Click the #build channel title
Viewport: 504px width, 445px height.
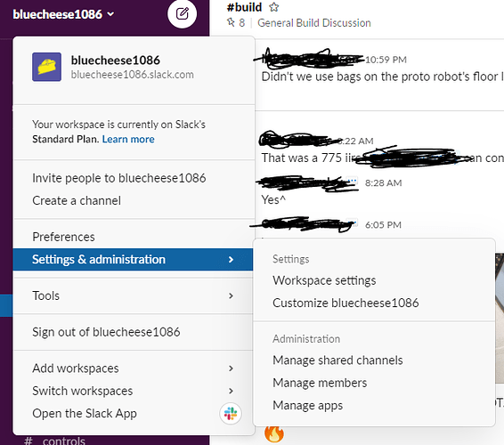pos(244,7)
